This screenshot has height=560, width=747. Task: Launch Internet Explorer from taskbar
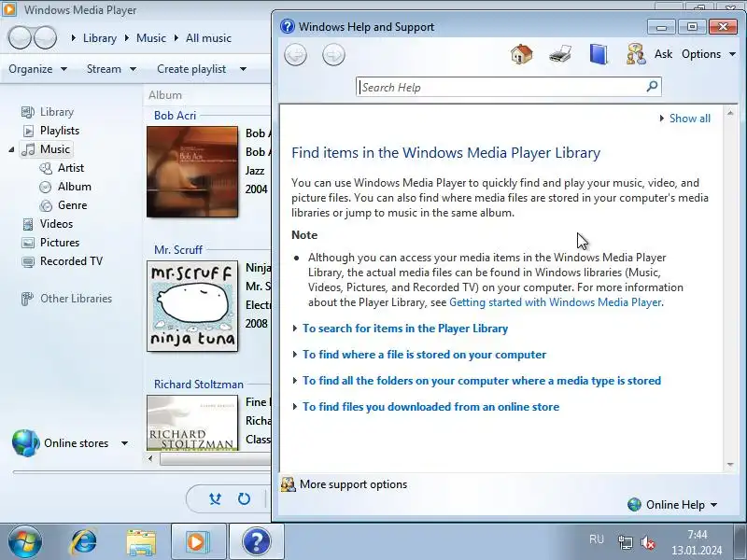point(83,542)
